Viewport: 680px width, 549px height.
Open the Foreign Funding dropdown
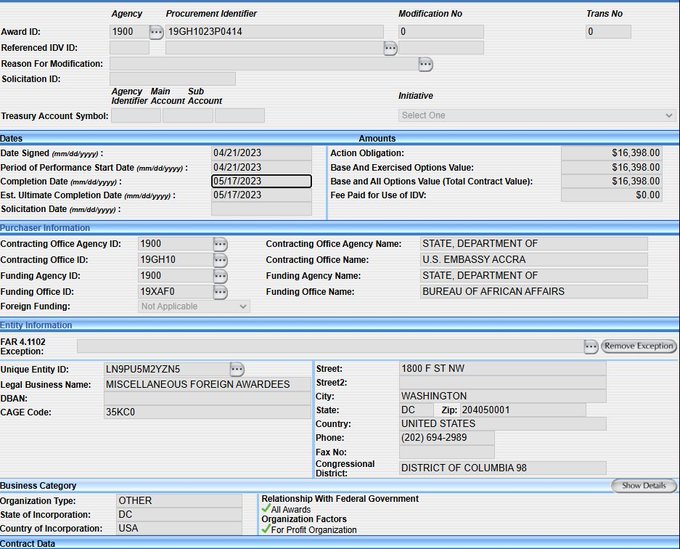tap(194, 306)
